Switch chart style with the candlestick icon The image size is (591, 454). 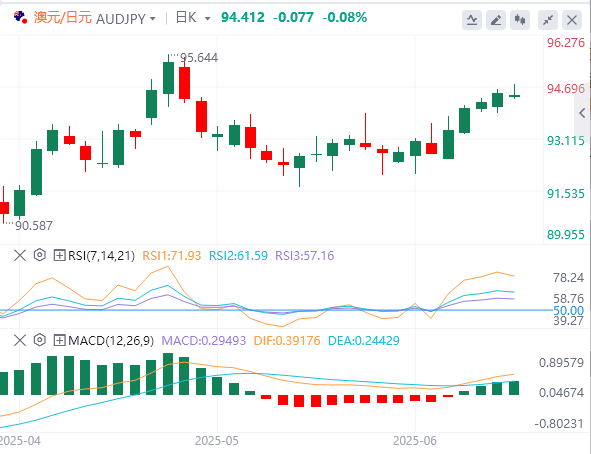(x=520, y=20)
